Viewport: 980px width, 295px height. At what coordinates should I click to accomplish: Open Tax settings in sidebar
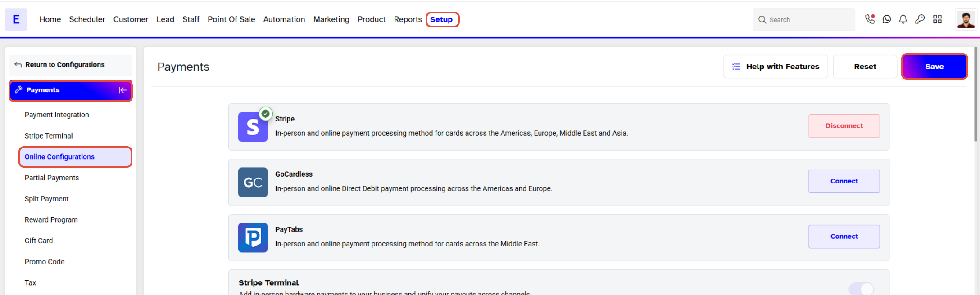tap(30, 283)
